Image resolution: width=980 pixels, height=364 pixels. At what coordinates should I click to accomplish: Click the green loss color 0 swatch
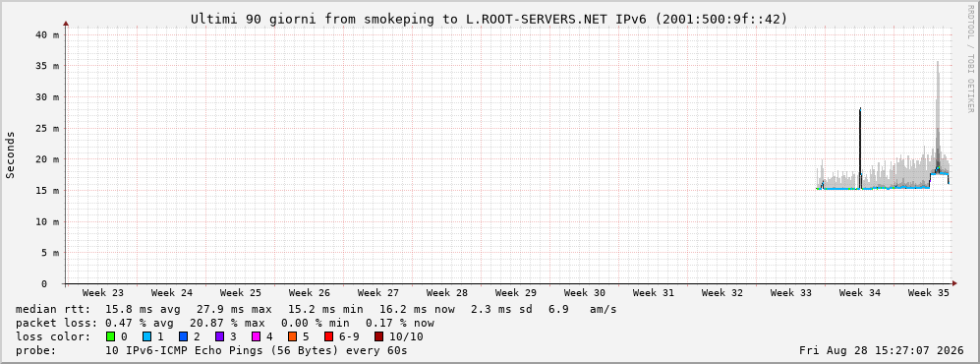[x=111, y=336]
